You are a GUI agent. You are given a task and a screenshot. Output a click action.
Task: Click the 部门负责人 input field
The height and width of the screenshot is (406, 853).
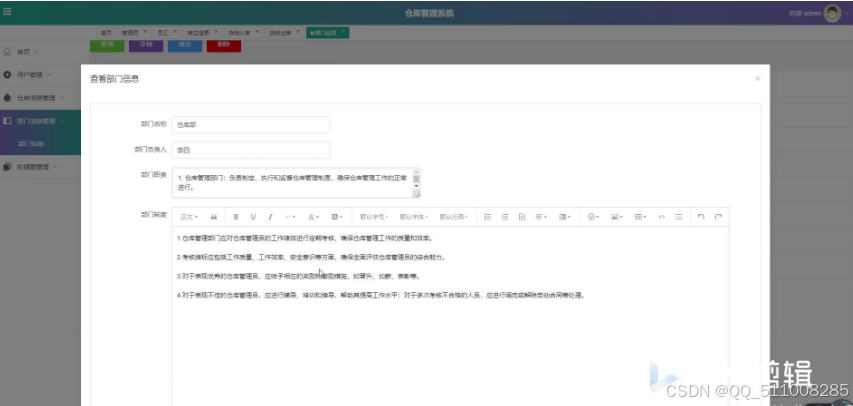[x=251, y=150]
